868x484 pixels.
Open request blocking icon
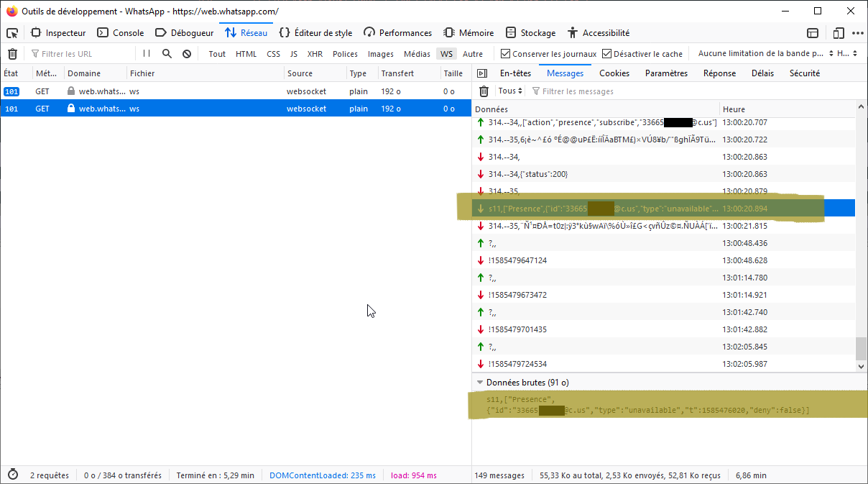pyautogui.click(x=187, y=54)
